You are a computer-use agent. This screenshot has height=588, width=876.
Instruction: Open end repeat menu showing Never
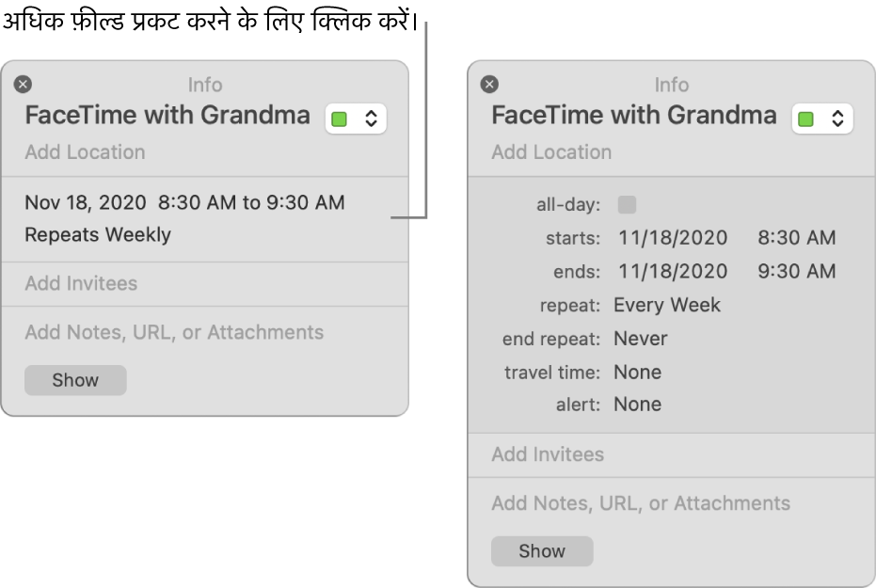pyautogui.click(x=640, y=339)
